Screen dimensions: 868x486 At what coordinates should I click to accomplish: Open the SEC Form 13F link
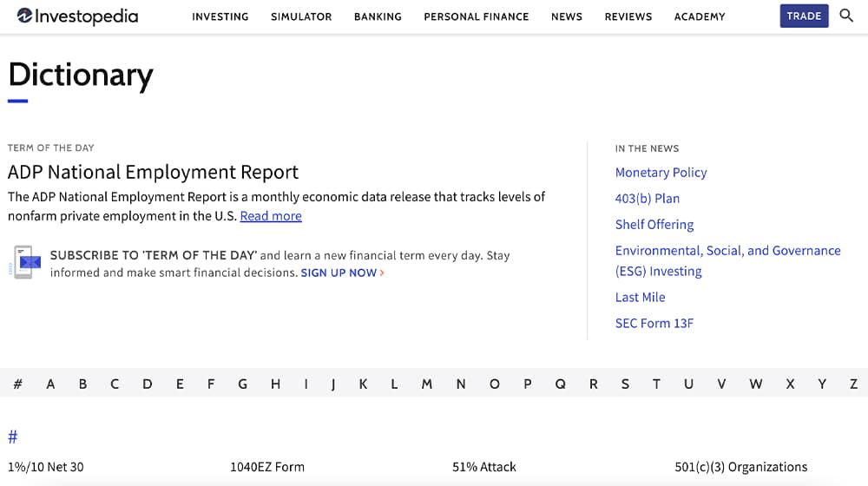[654, 323]
